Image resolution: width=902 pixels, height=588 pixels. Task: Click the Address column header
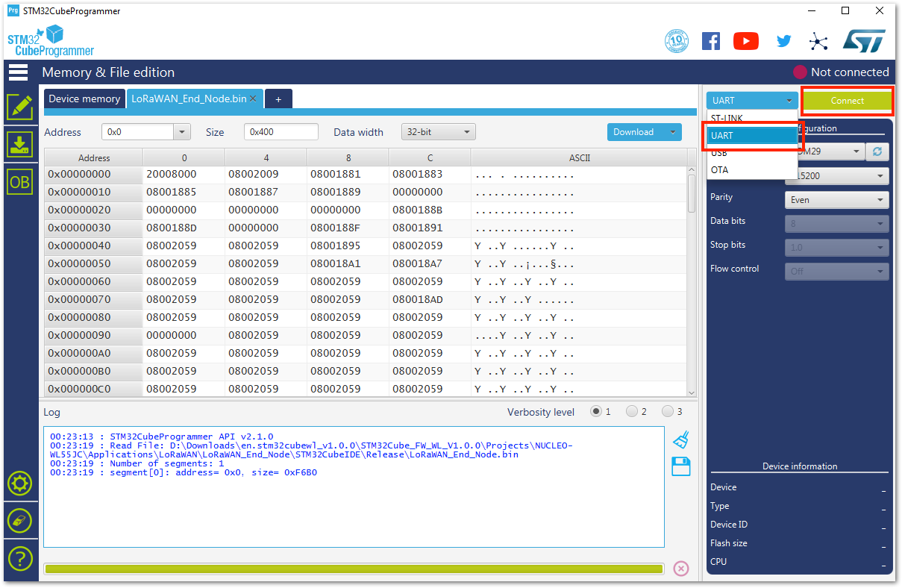point(94,157)
